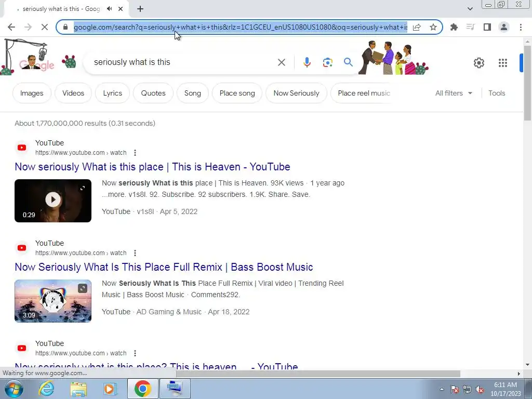Image resolution: width=532 pixels, height=399 pixels.
Task: Switch to the Images filter
Action: (32, 93)
